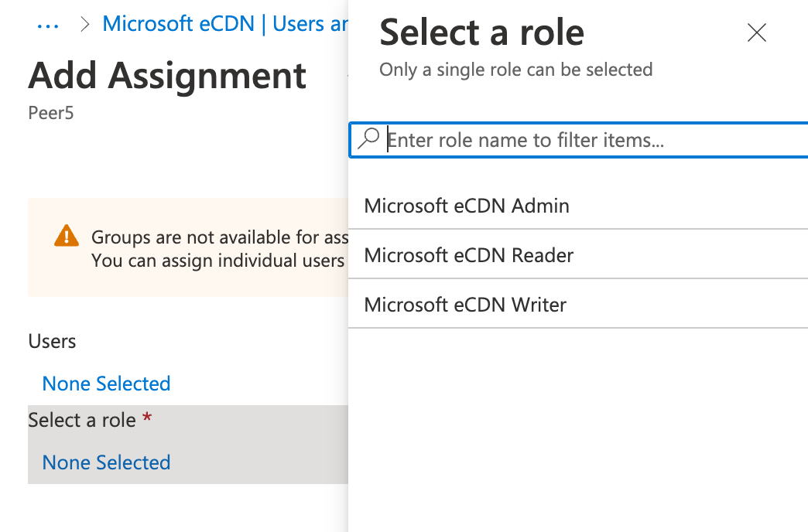Viewport: 808px width, 532px height.
Task: Select the Microsoft eCDN Admin role
Action: click(467, 206)
